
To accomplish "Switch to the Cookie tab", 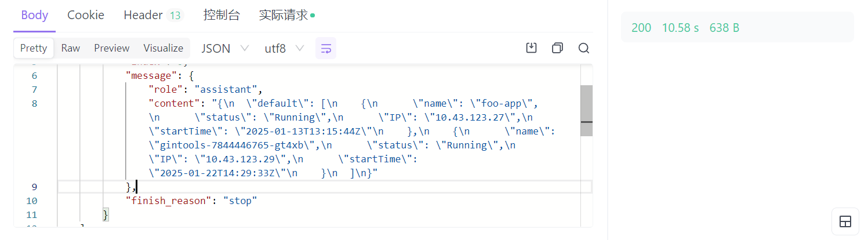I will coord(86,16).
